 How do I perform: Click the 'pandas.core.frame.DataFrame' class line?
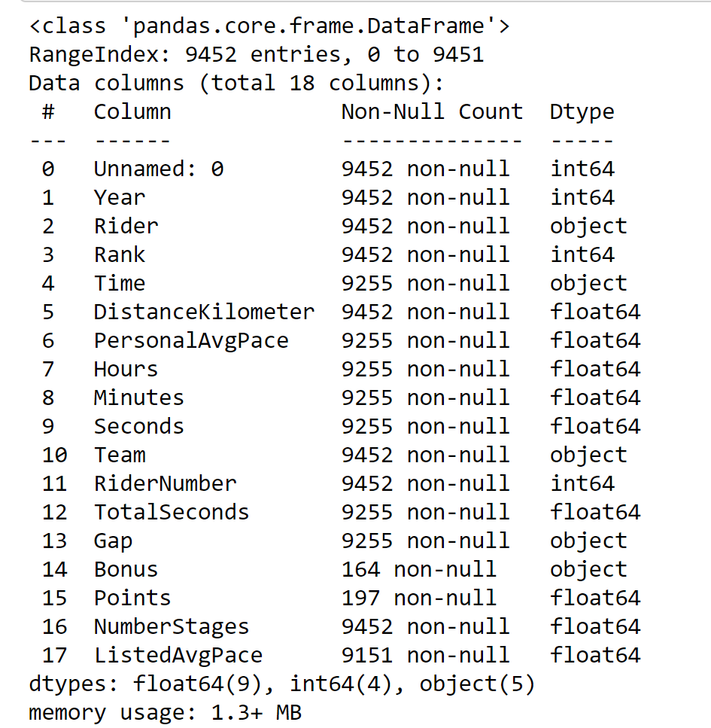[x=269, y=26]
